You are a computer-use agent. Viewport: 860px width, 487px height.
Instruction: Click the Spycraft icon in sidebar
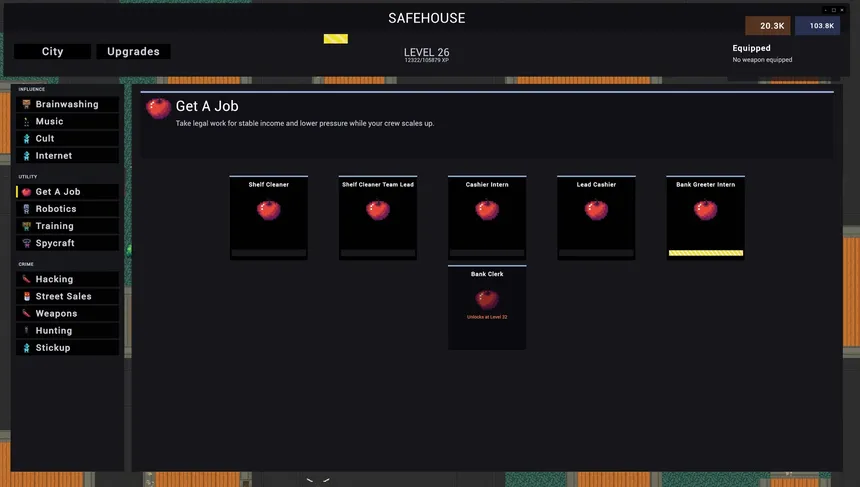26,243
